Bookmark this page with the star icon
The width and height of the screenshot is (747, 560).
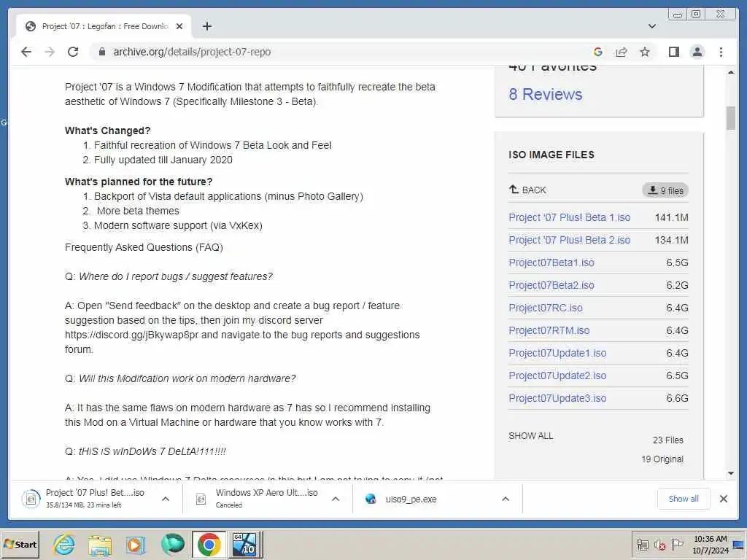(645, 52)
